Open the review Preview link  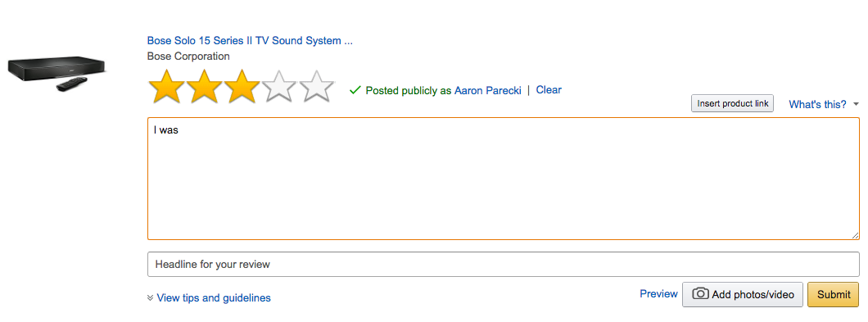tap(658, 294)
